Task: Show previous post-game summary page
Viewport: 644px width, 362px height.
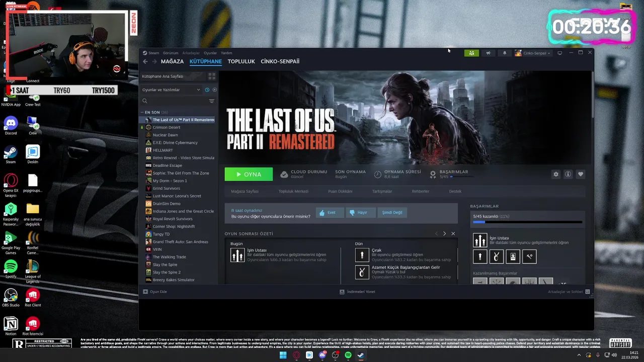Action: tap(436, 234)
